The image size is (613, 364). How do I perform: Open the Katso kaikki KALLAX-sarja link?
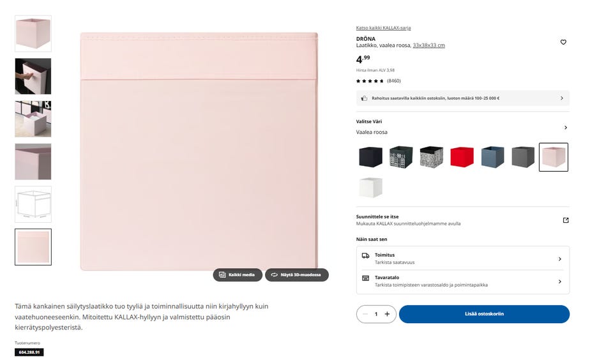383,27
